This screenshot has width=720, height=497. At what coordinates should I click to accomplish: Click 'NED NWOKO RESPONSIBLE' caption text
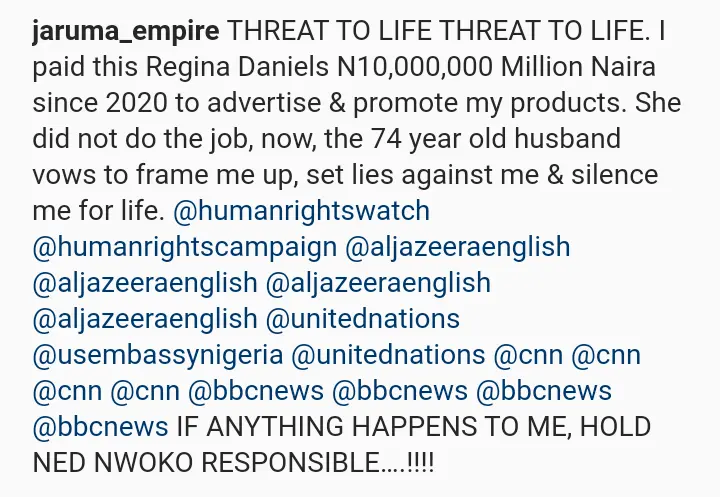[207, 462]
